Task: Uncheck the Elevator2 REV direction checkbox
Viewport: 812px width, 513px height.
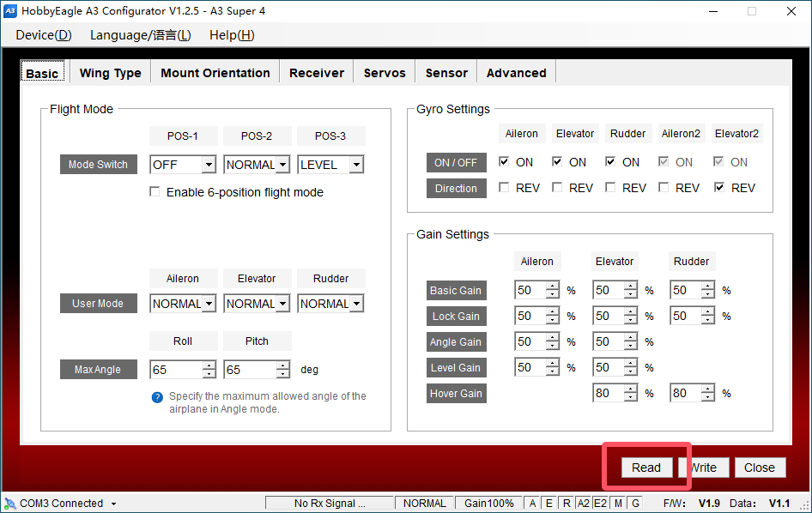Action: (719, 187)
